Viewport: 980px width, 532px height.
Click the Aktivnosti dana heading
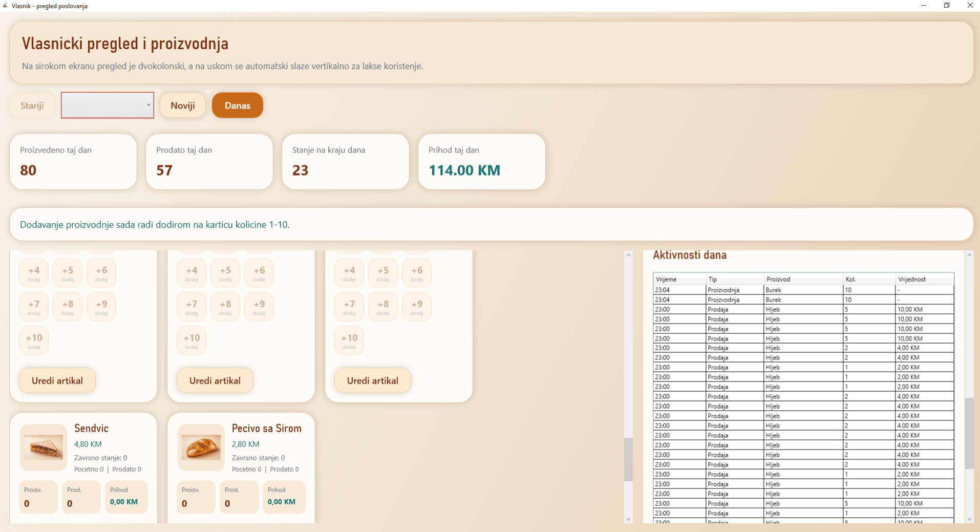[x=690, y=255]
